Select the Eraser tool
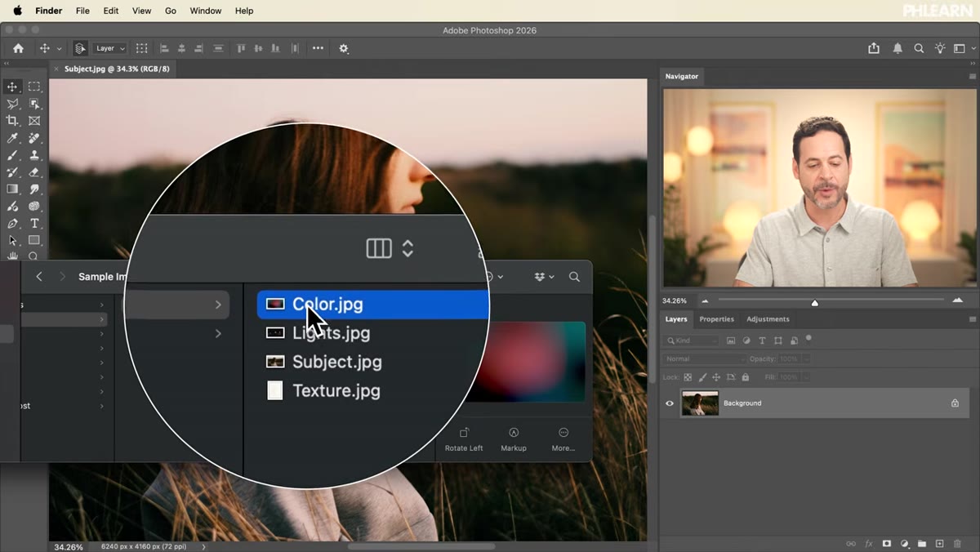The height and width of the screenshot is (552, 980). pyautogui.click(x=34, y=172)
